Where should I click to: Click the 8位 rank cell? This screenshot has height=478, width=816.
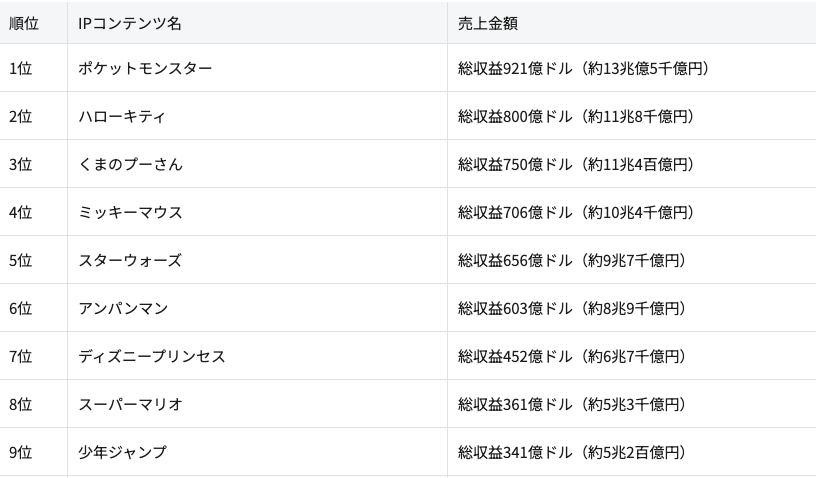point(20,405)
